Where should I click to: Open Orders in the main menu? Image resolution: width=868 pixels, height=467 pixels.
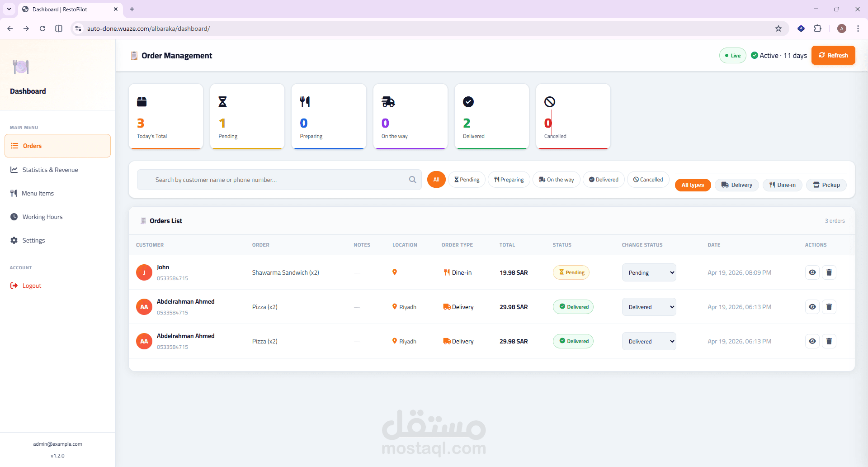click(x=57, y=146)
